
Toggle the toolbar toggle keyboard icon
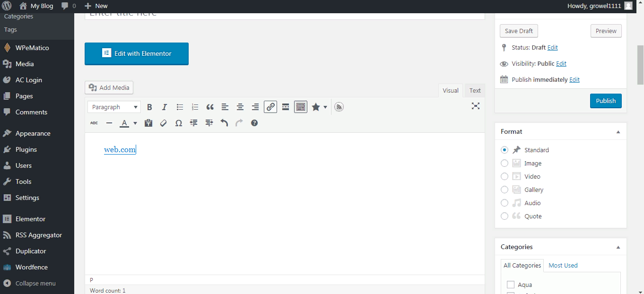coord(301,107)
